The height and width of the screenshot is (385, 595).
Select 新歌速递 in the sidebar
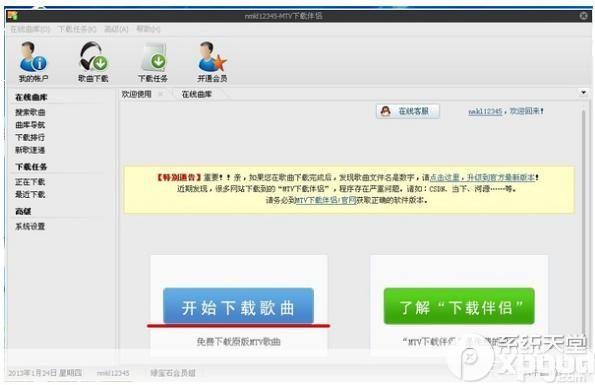30,150
